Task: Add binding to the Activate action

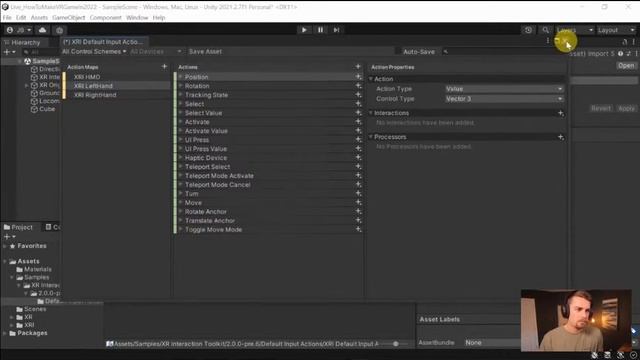Action: click(358, 122)
